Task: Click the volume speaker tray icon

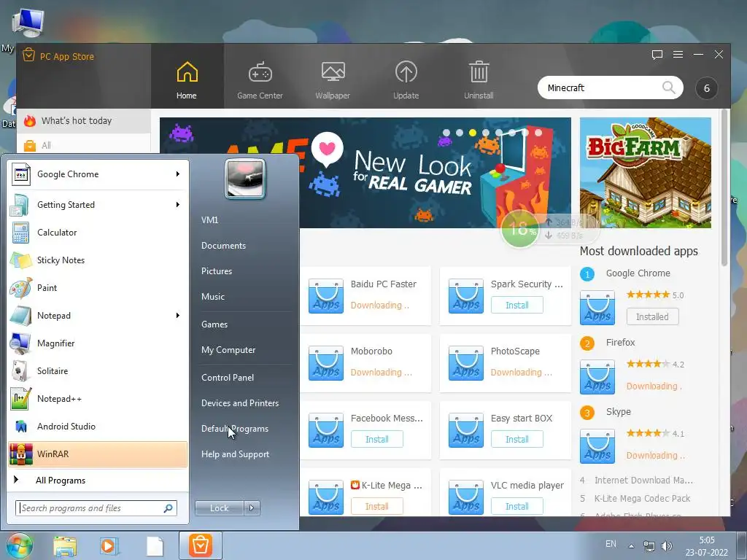Action: (x=667, y=545)
